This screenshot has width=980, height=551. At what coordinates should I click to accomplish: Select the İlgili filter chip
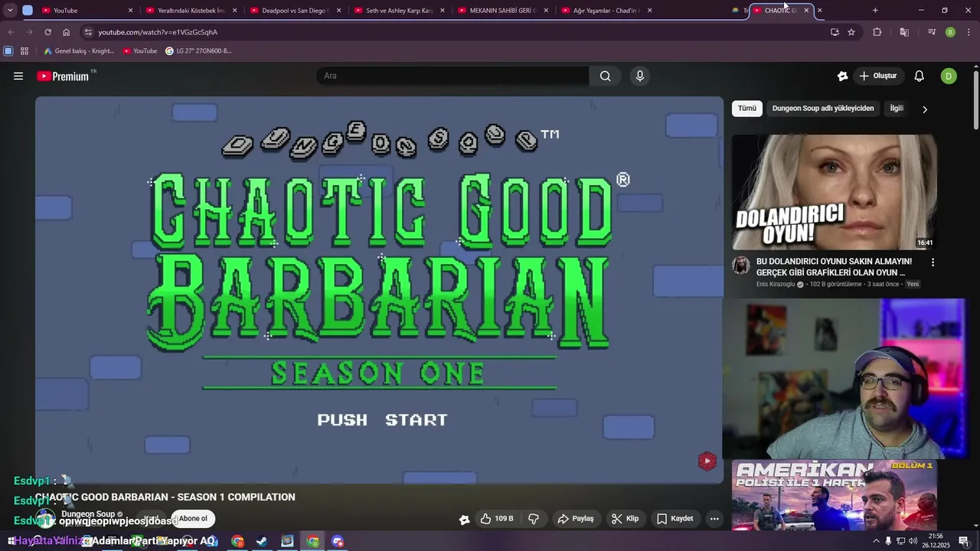click(897, 109)
